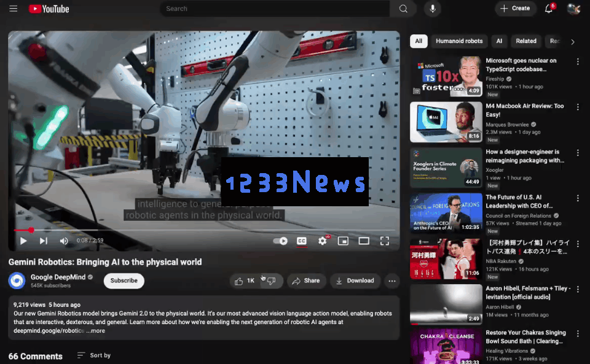590x364 pixels.
Task: Like the video
Action: coord(244,281)
